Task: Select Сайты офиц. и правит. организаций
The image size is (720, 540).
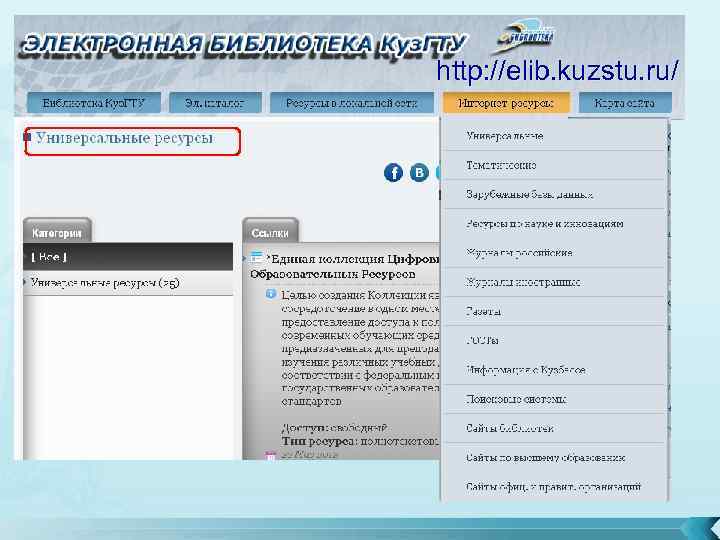Action: pos(553,486)
